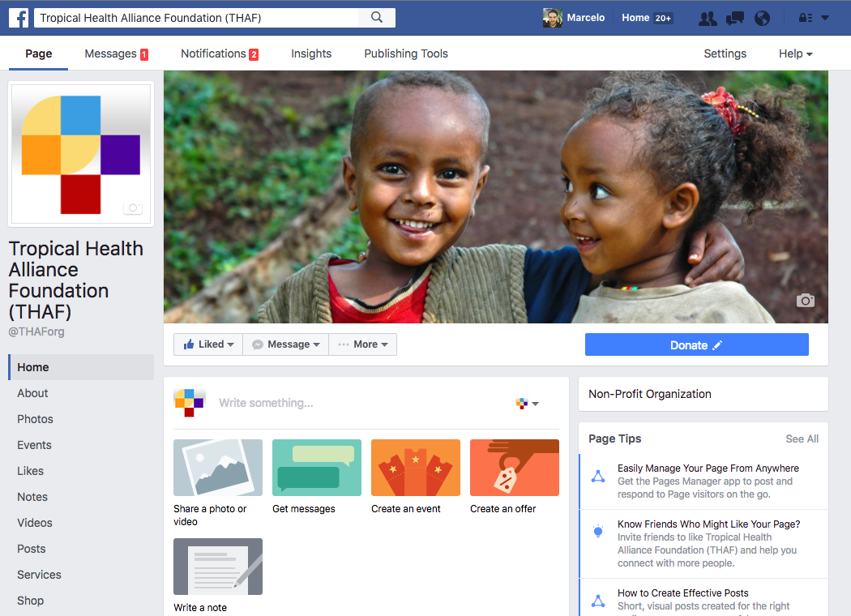Open the globe notifications icon
The image size is (851, 616).
(762, 19)
